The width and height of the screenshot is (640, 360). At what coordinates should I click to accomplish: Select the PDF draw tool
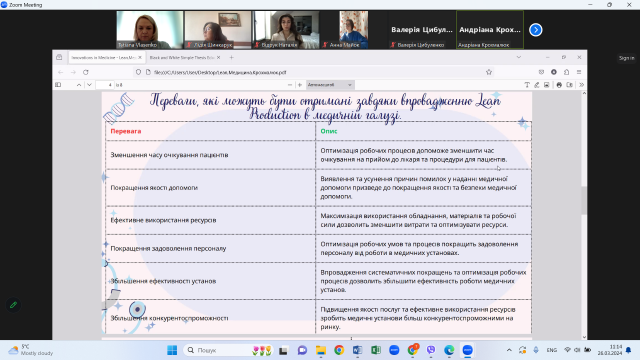coord(537,85)
